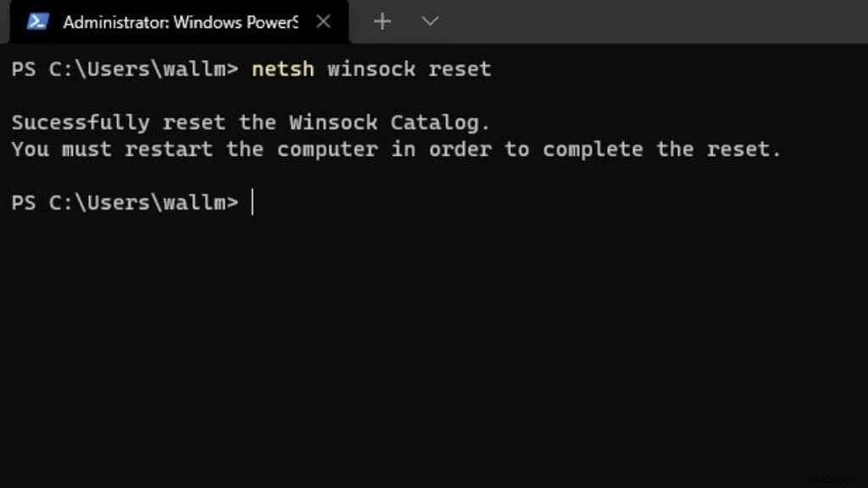Click the blank line above the success message
The height and width of the screenshot is (488, 868).
click(339, 95)
